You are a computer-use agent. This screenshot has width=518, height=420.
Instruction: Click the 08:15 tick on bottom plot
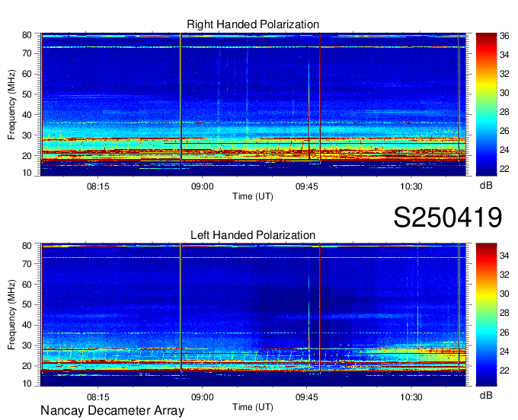coord(98,397)
